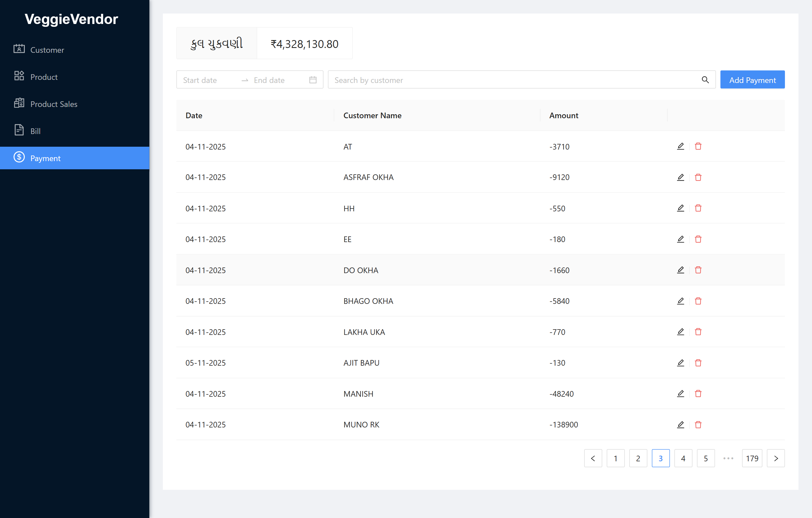Edit the MUNO RK payment entry

point(681,425)
